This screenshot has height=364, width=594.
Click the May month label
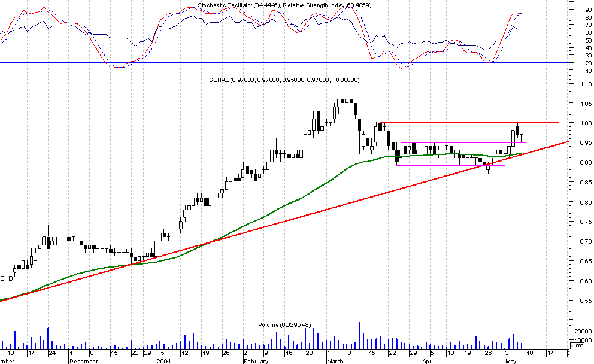[x=511, y=362]
